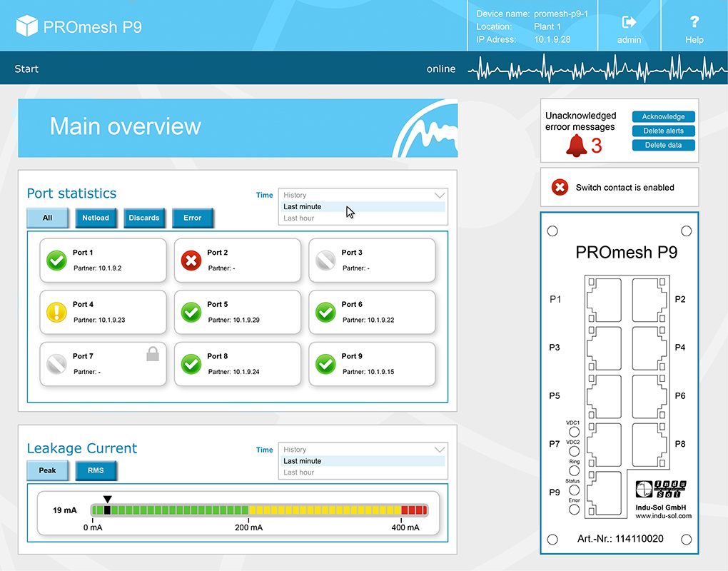Expand the Leakage Current Time dropdown arrow
728x571 pixels.
click(439, 450)
